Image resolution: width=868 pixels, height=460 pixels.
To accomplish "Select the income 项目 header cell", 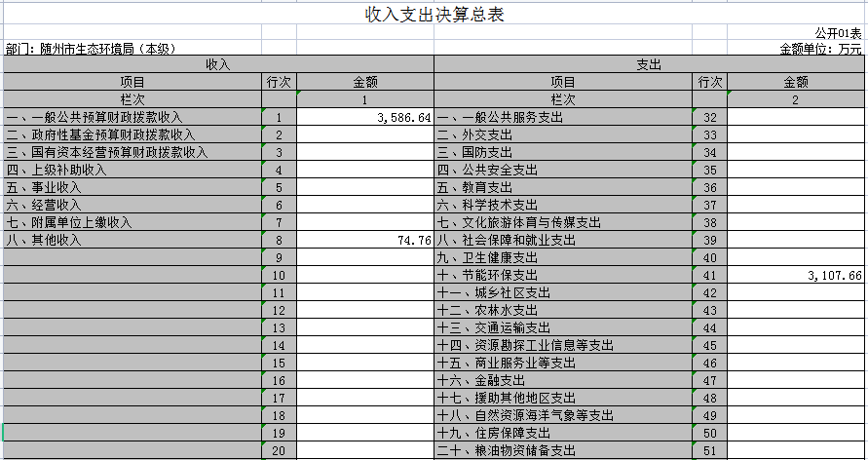I will click(x=132, y=82).
